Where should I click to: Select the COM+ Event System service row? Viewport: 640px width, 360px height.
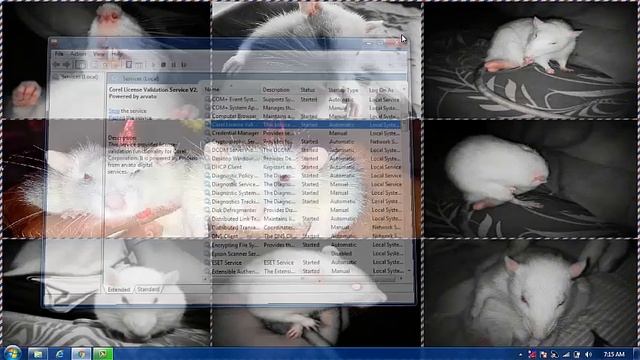point(302,99)
